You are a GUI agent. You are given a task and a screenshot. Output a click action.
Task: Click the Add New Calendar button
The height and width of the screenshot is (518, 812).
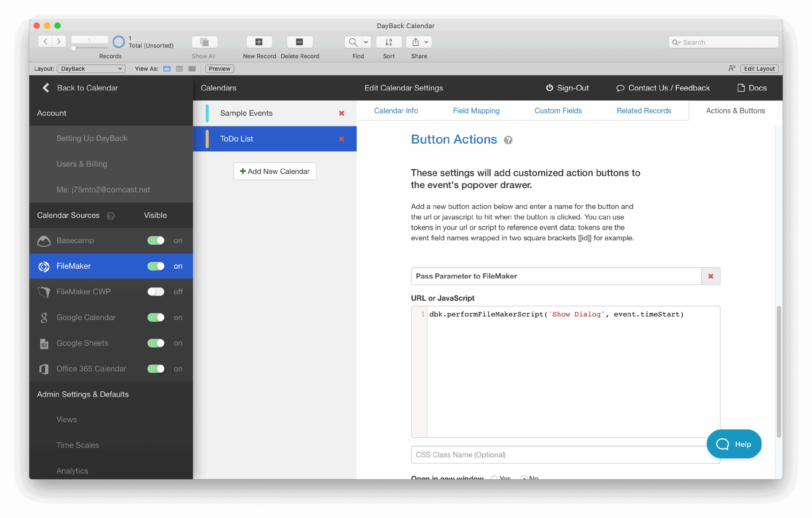coord(274,171)
